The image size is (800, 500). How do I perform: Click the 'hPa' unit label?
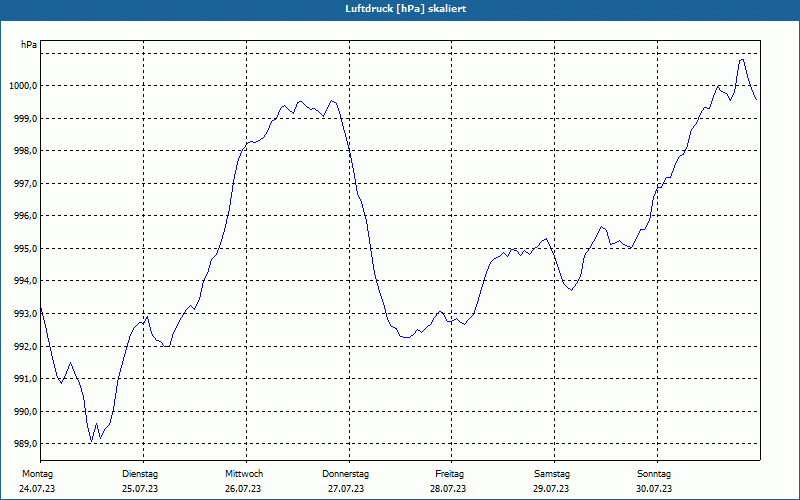coord(29,45)
